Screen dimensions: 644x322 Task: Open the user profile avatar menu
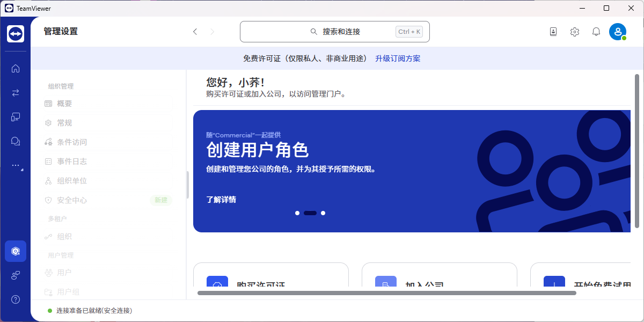pyautogui.click(x=618, y=32)
